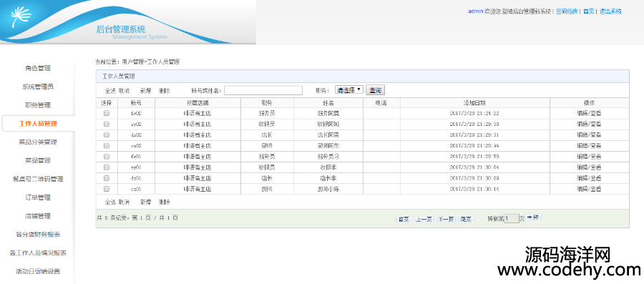644x284 pixels.
Task: Open 编辑/查看 for the dz01 row
Action: (589, 178)
